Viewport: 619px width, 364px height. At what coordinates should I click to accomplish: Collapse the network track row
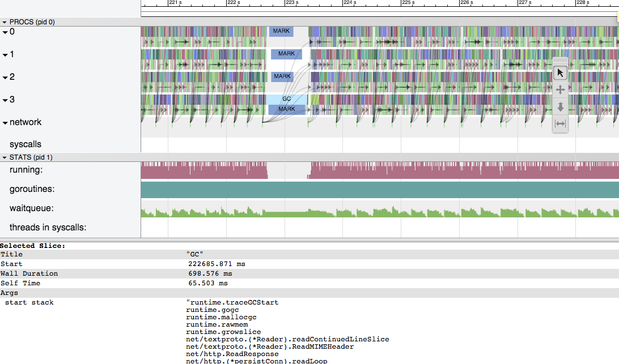5,123
